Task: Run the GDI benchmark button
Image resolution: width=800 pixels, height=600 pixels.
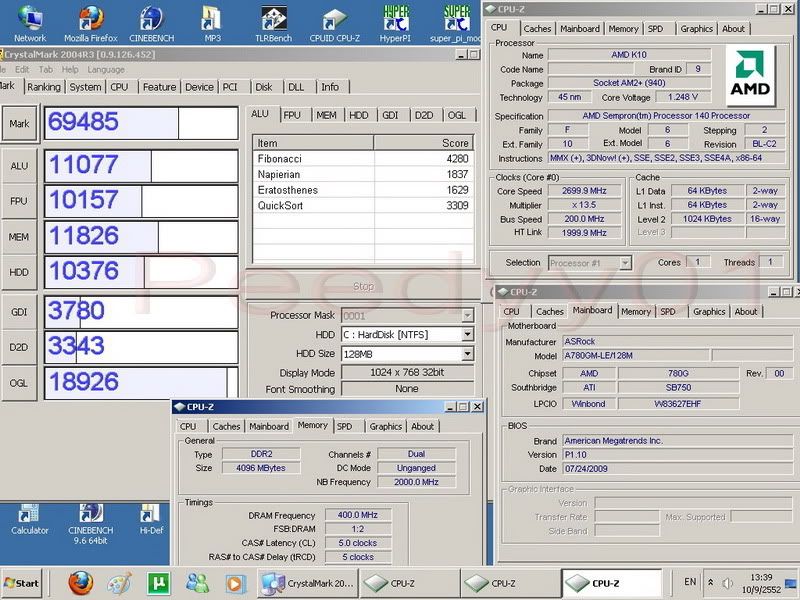Action: tap(19, 312)
